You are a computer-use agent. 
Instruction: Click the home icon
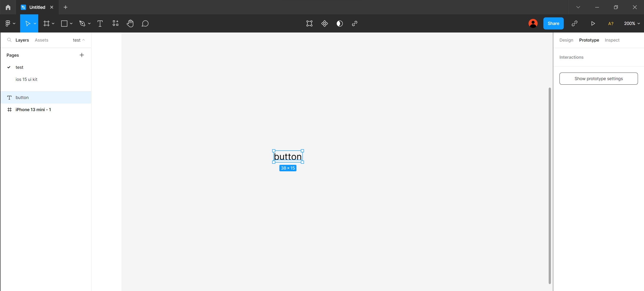(x=8, y=7)
